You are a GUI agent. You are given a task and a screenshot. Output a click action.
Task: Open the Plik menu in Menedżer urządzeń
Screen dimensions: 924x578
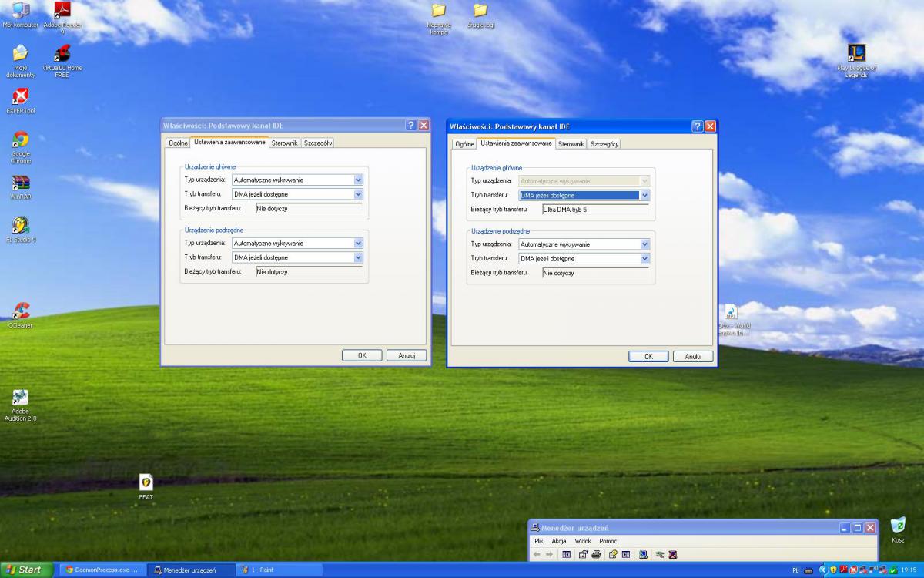540,541
